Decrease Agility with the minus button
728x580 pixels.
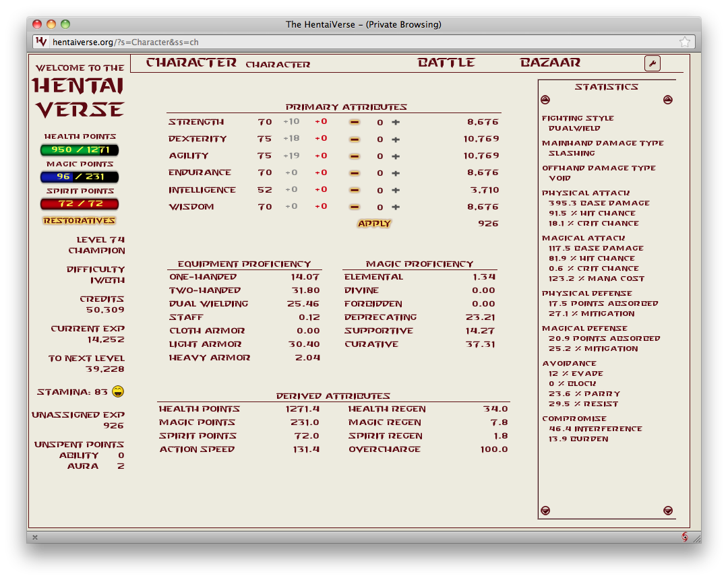point(355,156)
